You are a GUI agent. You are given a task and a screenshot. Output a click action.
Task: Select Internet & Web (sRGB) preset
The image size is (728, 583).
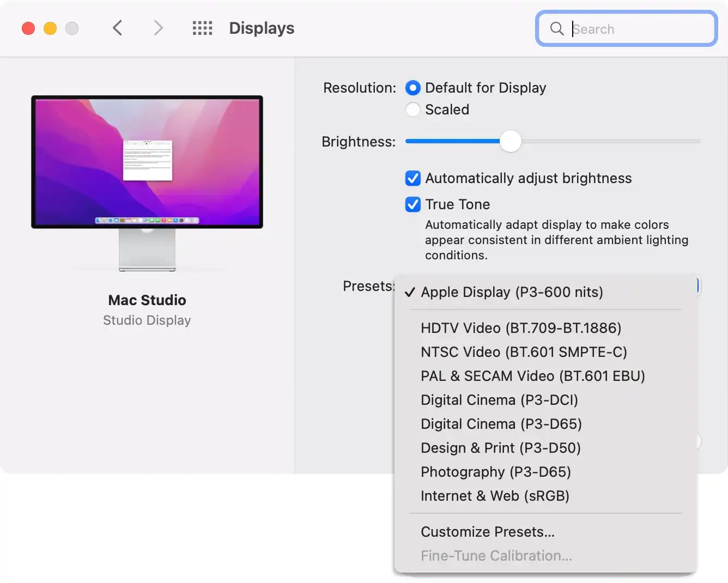(495, 496)
